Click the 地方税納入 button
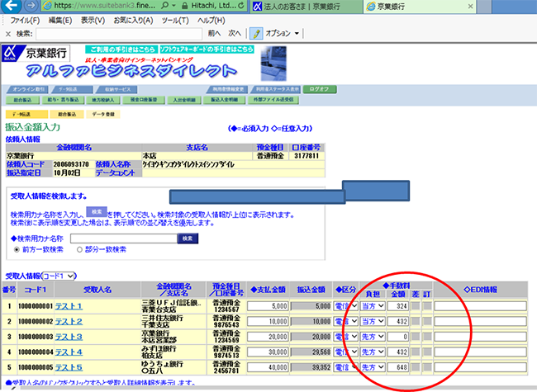 [102, 100]
